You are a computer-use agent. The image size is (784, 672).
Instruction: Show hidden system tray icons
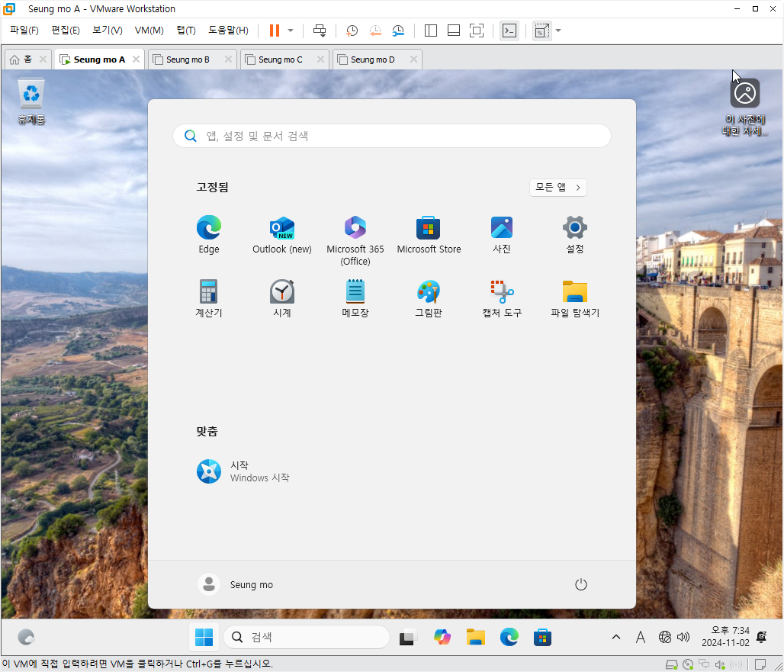[x=616, y=637]
